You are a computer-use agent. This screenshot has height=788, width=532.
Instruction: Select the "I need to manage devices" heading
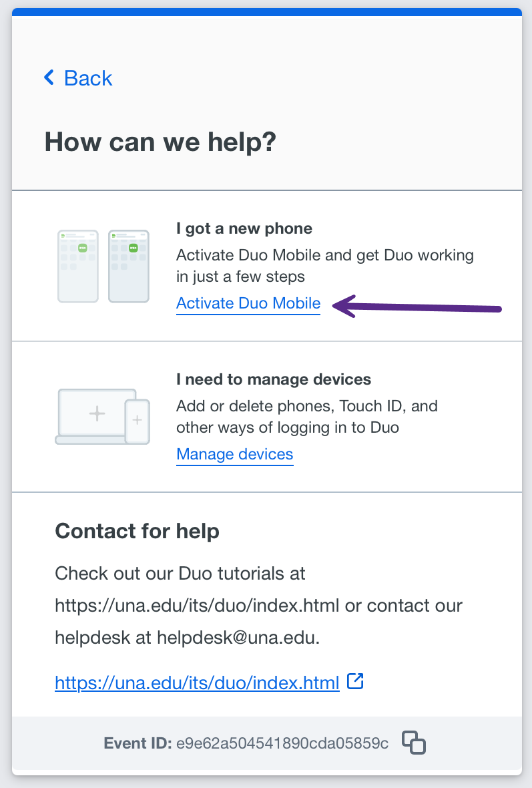tap(274, 379)
